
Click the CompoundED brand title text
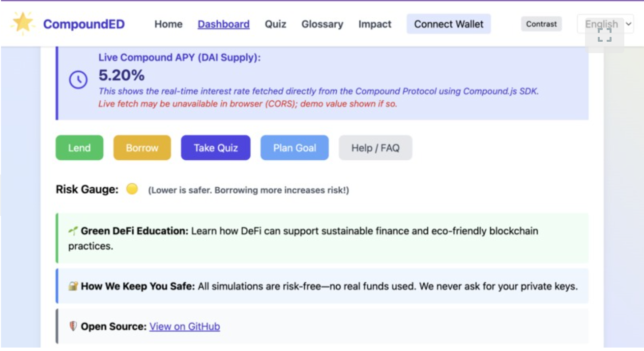coord(84,24)
